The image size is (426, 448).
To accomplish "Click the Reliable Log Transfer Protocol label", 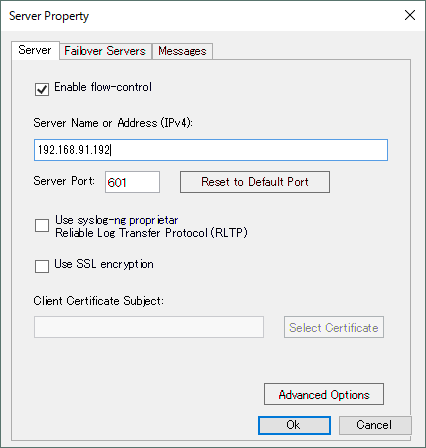I will 151,233.
